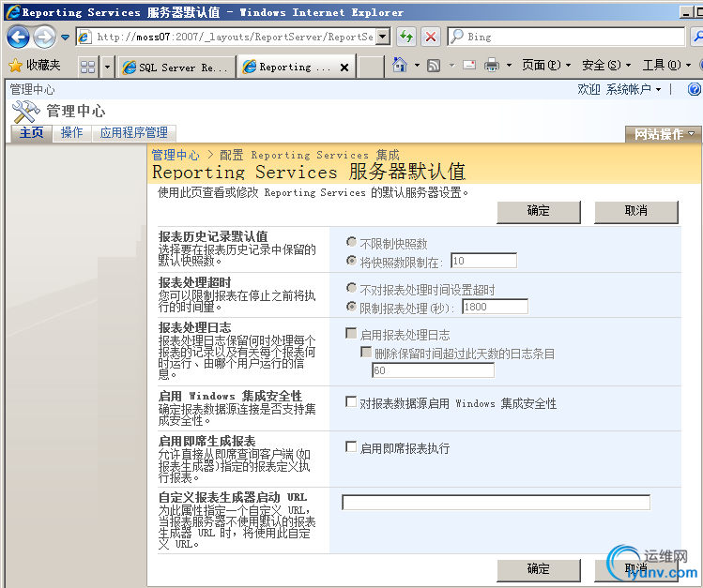
Task: Click the 管理中心 hammer tools icon
Action: click(x=25, y=111)
